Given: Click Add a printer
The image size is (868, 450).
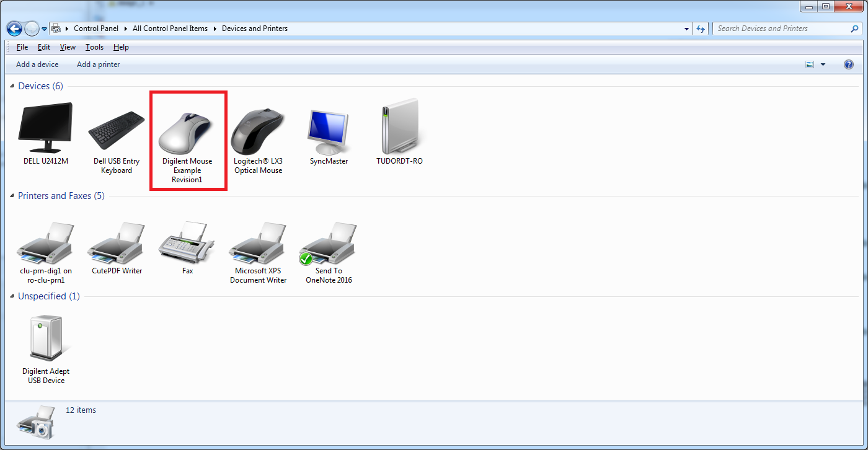Looking at the screenshot, I should click(98, 64).
